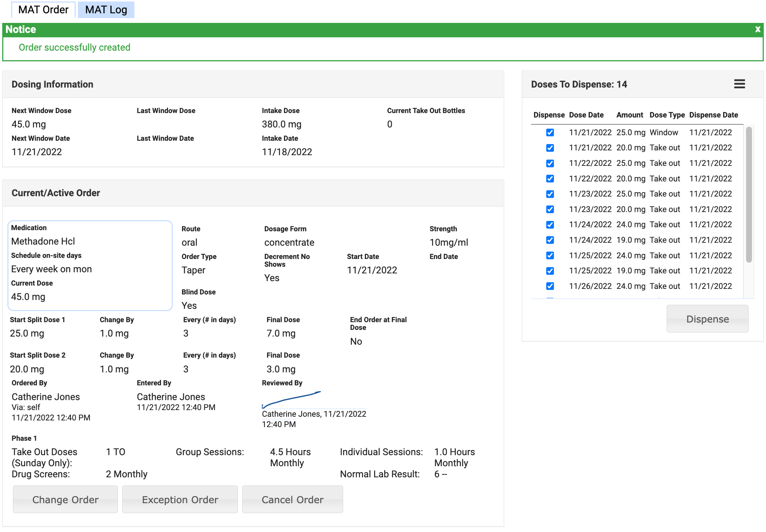
Task: Toggle the 11/22/2022 25.0 mg dose checkbox
Action: [550, 163]
